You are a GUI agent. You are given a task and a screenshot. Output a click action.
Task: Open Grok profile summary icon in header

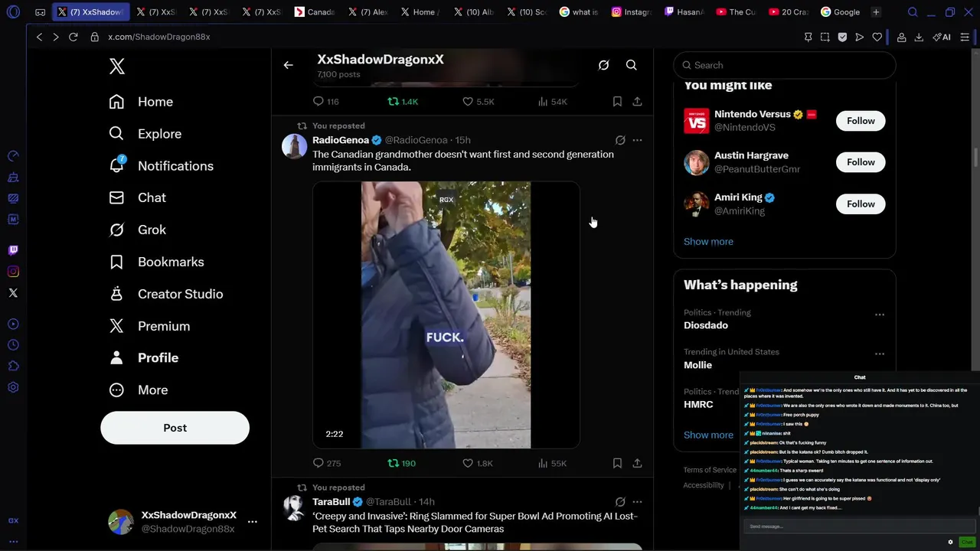(603, 65)
